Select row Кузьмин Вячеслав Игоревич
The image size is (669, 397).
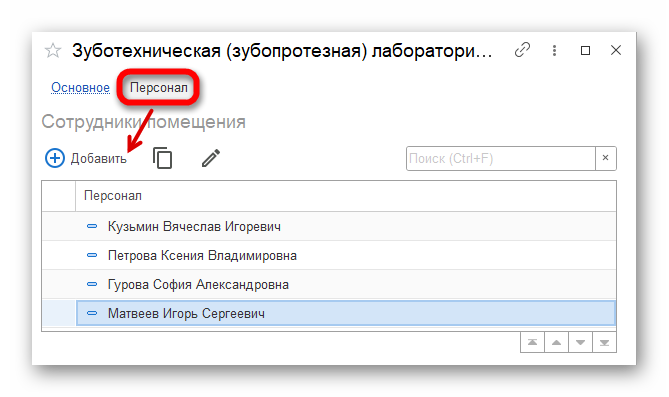point(329,226)
